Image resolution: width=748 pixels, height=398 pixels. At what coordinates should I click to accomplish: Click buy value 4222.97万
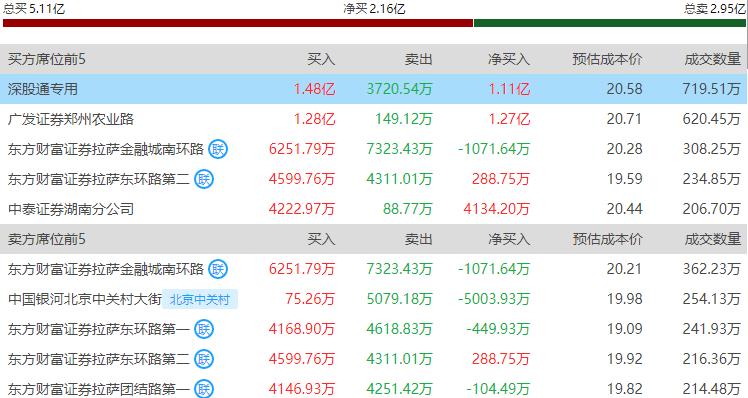(x=302, y=209)
